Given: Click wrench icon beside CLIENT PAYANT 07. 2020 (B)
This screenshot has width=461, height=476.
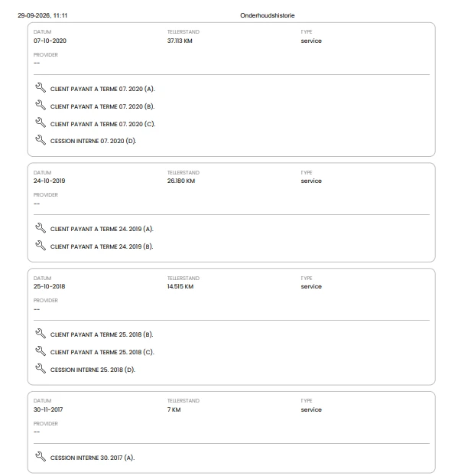Looking at the screenshot, I should (41, 106).
